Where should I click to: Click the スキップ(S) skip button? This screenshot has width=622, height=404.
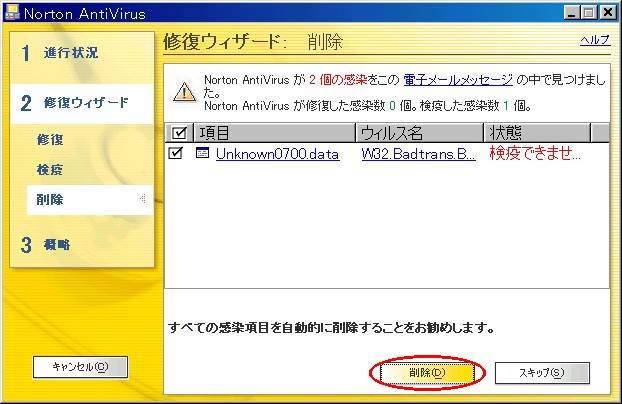pyautogui.click(x=542, y=373)
